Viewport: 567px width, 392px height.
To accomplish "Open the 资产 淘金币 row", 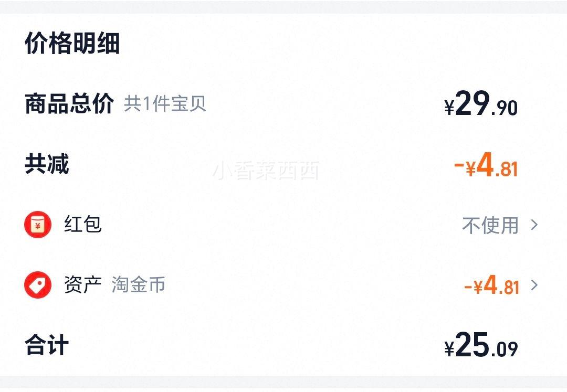I will click(283, 285).
